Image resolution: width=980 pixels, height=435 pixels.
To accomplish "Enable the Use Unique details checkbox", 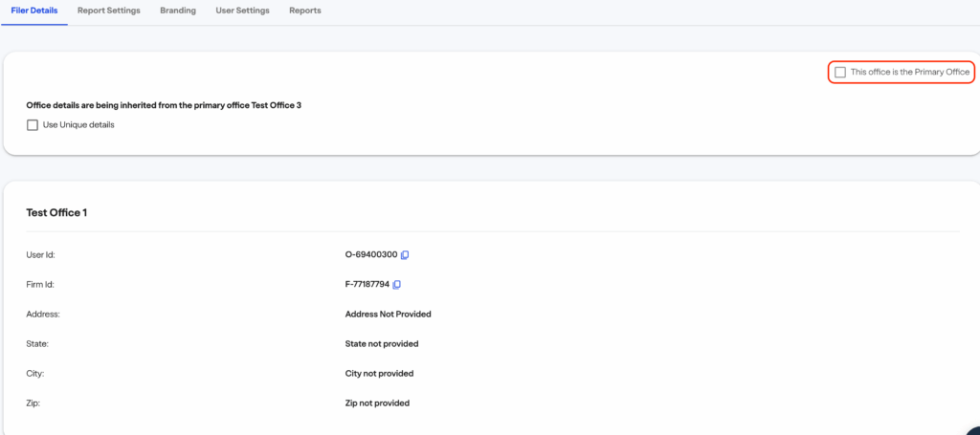I will pos(33,124).
